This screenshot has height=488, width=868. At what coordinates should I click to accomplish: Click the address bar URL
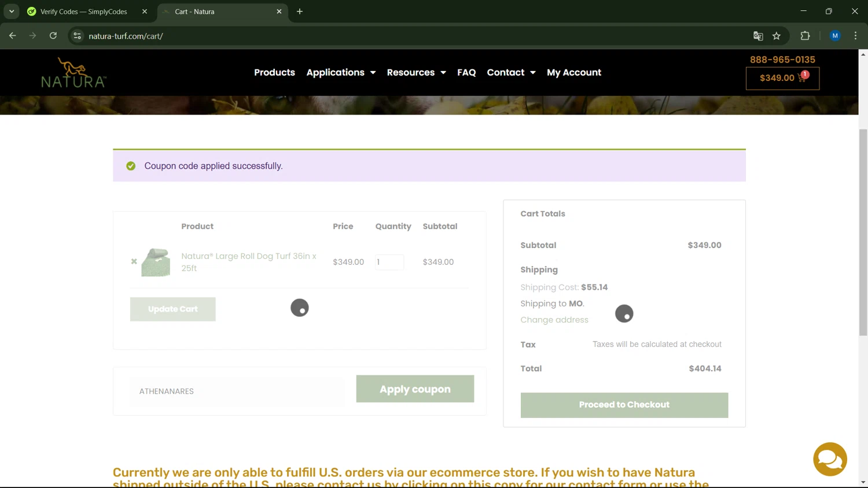pos(126,36)
